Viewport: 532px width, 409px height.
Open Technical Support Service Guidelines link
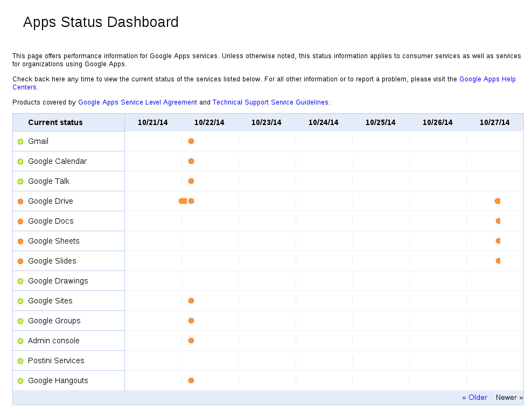[x=270, y=102]
